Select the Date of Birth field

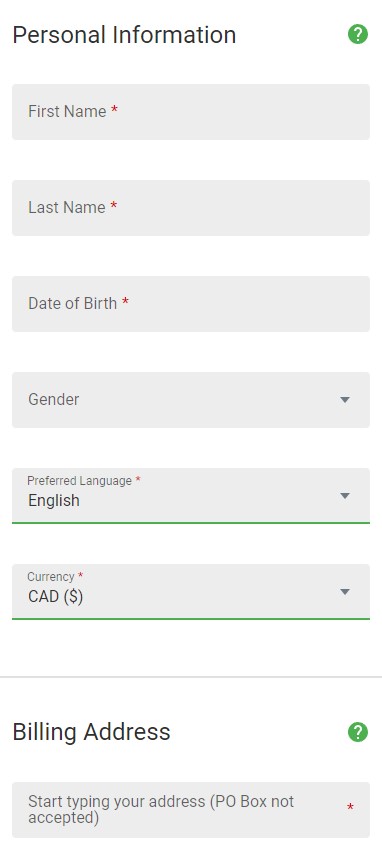[191, 304]
